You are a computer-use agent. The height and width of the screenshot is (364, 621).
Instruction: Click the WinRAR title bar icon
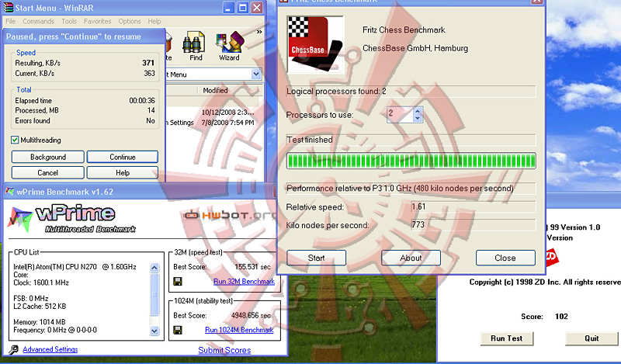pos(8,7)
